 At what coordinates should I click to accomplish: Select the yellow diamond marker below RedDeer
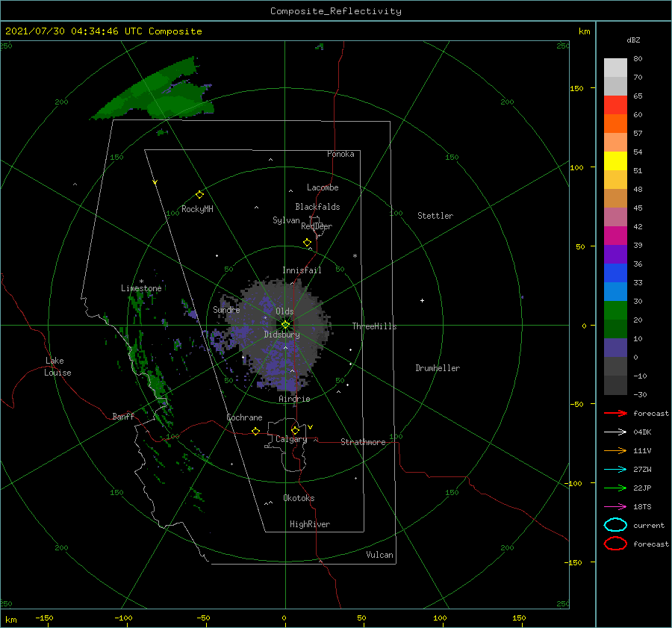[x=307, y=242]
